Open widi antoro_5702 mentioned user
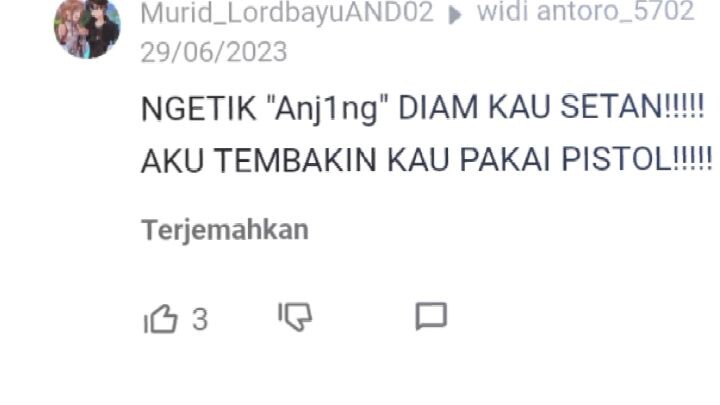 tap(585, 11)
